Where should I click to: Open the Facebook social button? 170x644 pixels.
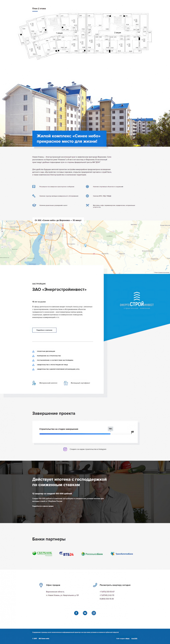(76, 613)
